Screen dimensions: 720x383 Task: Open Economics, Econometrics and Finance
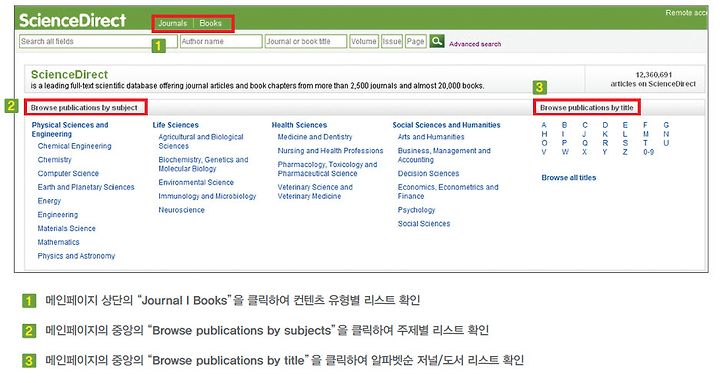click(x=448, y=192)
